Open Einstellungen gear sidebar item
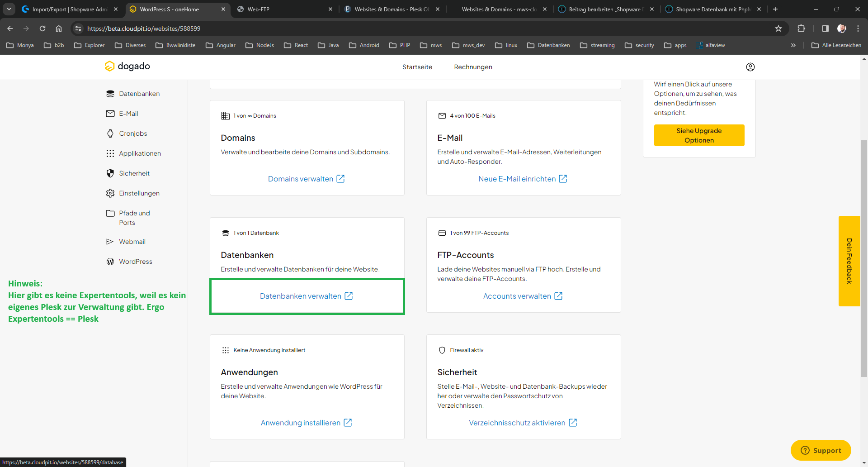The height and width of the screenshot is (467, 868). [x=139, y=193]
